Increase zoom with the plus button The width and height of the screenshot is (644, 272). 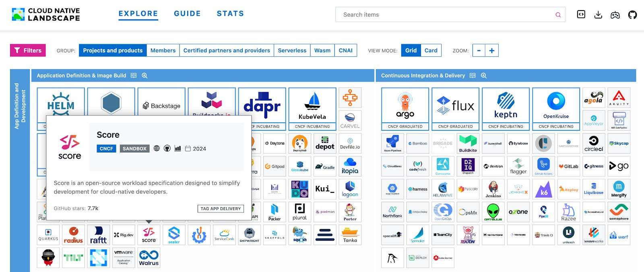pyautogui.click(x=492, y=50)
